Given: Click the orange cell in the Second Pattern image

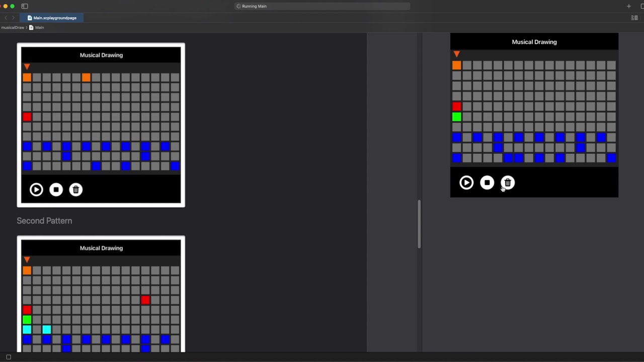Looking at the screenshot, I should [27, 270].
